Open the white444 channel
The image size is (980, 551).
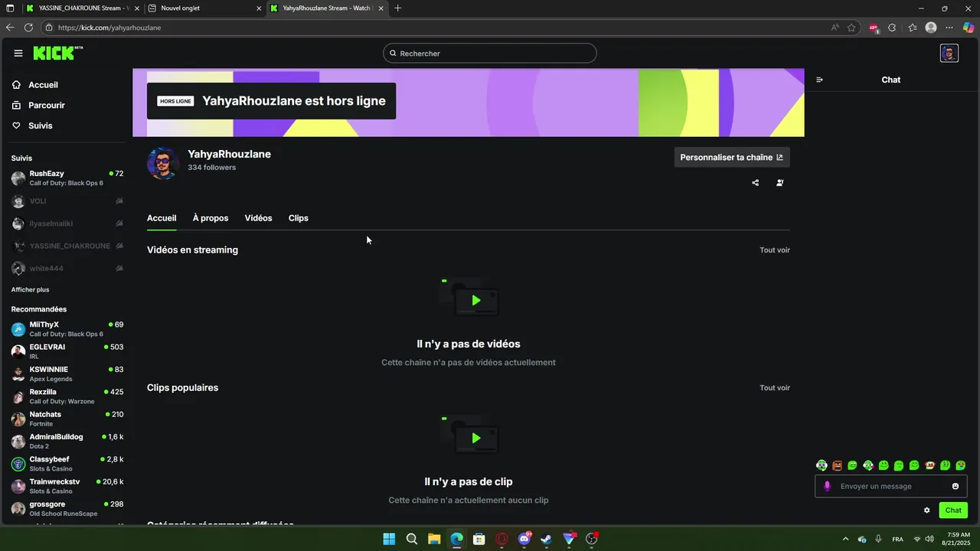pyautogui.click(x=67, y=269)
